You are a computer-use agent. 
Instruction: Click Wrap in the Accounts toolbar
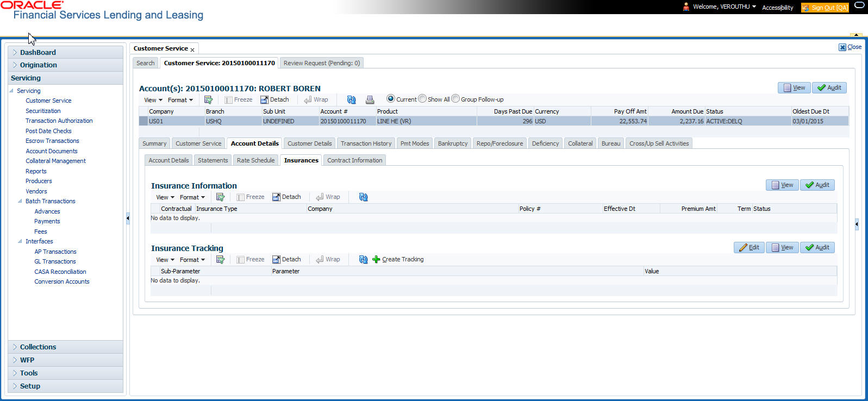tap(316, 100)
